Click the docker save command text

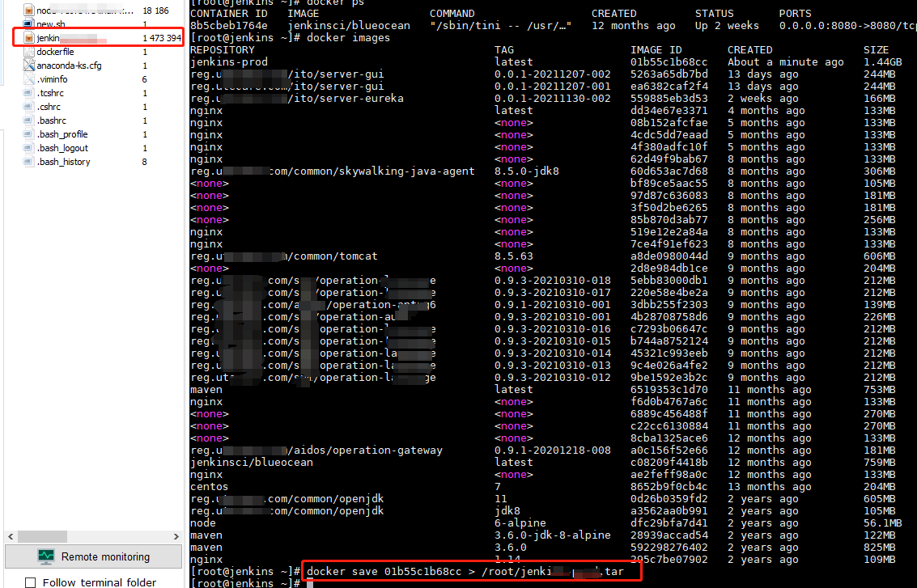click(x=465, y=572)
